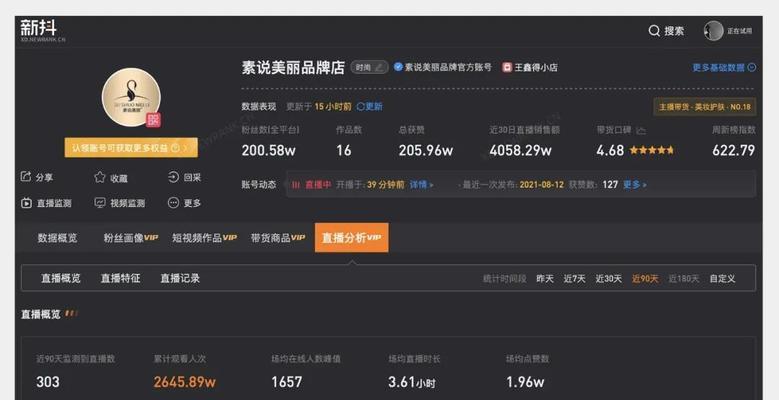Click 素说美丽 account profile picture

pyautogui.click(x=131, y=97)
